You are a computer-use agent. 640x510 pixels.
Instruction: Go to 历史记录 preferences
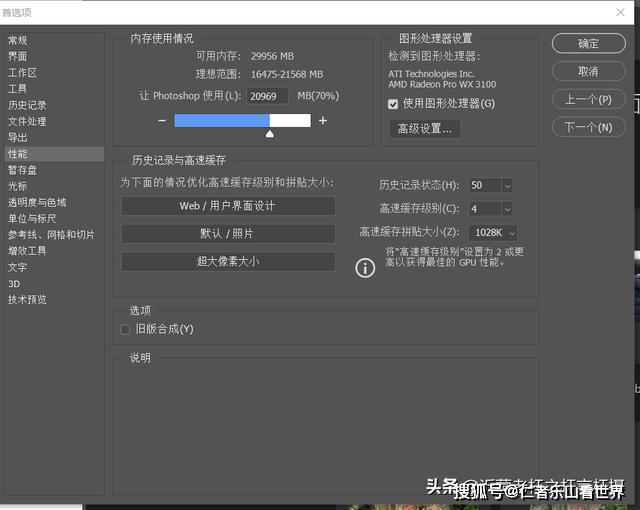tap(27, 105)
